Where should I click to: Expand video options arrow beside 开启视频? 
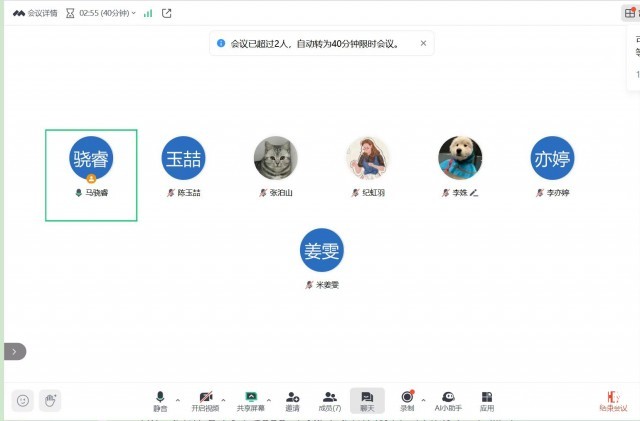click(223, 397)
